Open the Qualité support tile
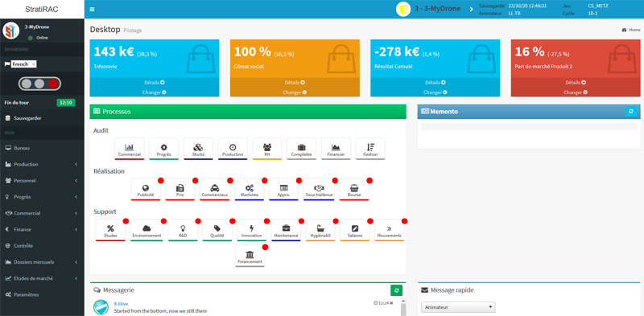Image resolution: width=644 pixels, height=316 pixels. tap(217, 230)
